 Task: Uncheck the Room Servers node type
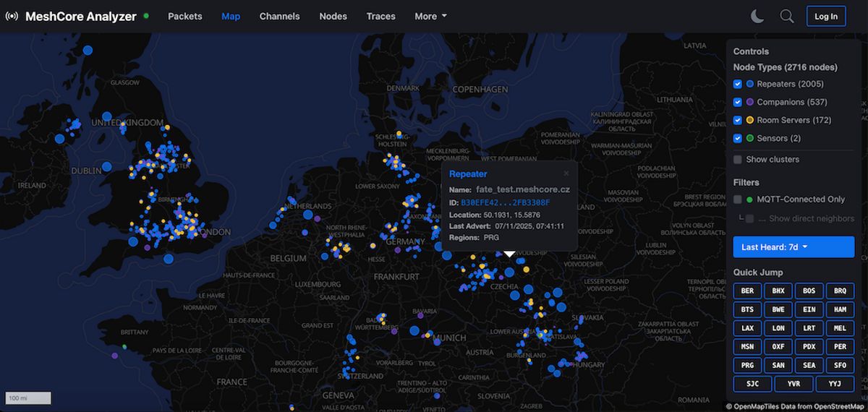click(738, 120)
